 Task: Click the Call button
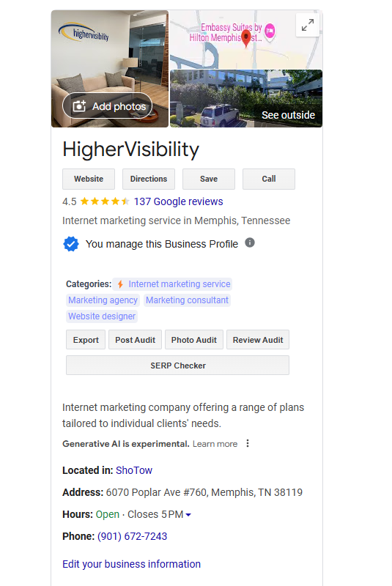click(x=269, y=179)
